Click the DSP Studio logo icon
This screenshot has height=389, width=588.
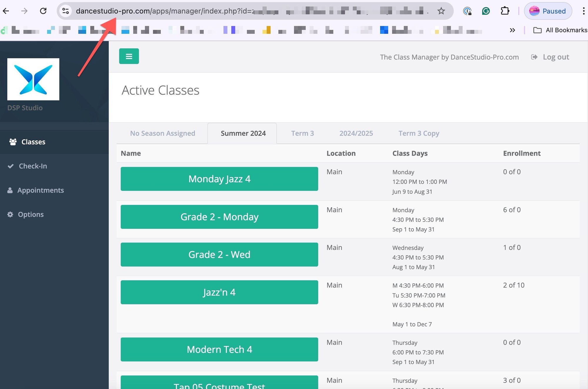click(x=33, y=79)
